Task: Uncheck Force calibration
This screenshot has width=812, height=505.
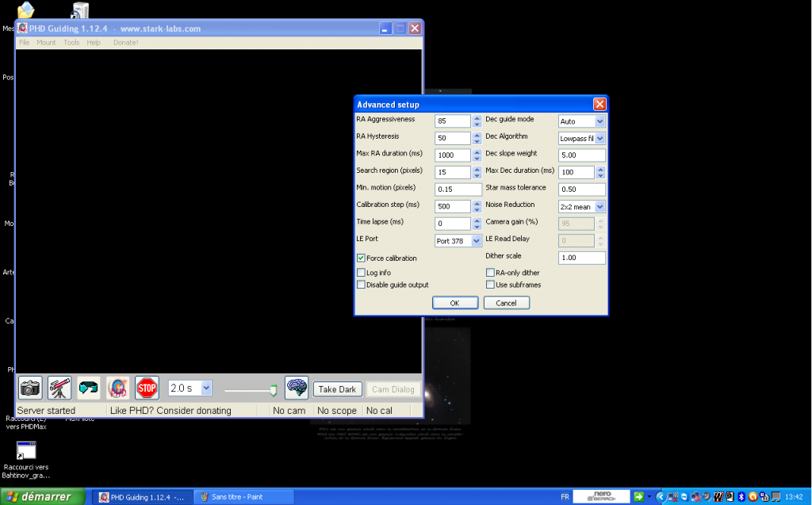Action: click(361, 257)
